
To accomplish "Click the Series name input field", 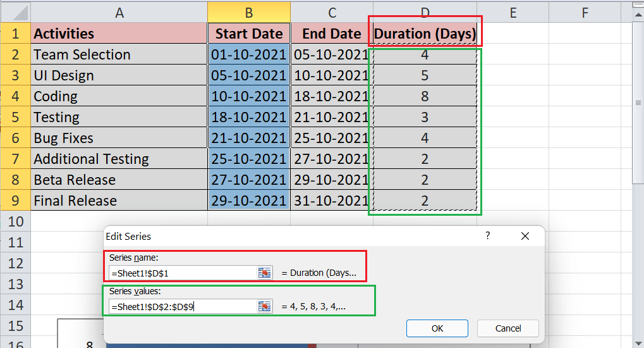I will 183,273.
